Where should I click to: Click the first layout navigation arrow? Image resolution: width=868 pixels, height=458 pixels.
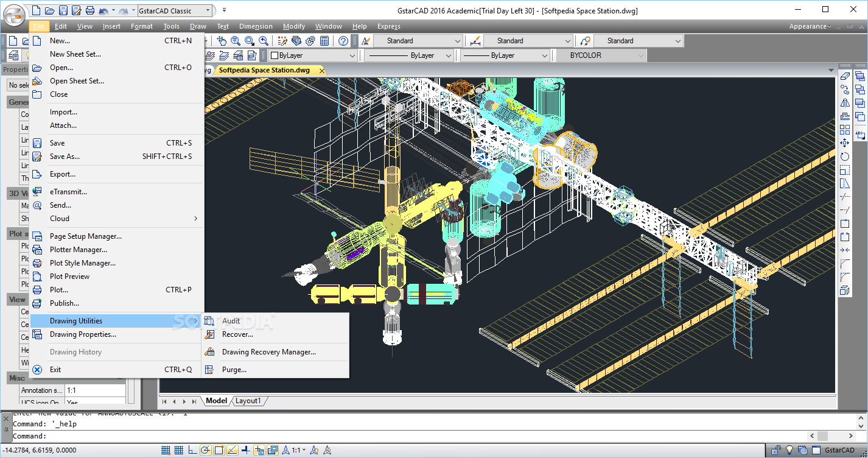coord(165,401)
